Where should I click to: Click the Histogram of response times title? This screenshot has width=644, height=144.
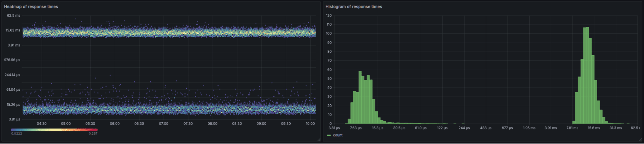[x=354, y=6]
